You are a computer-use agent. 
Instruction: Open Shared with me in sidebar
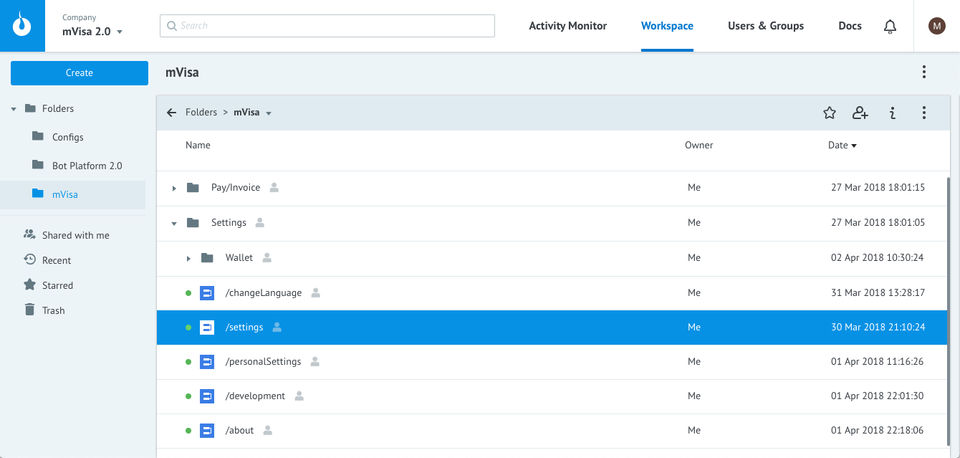(75, 235)
